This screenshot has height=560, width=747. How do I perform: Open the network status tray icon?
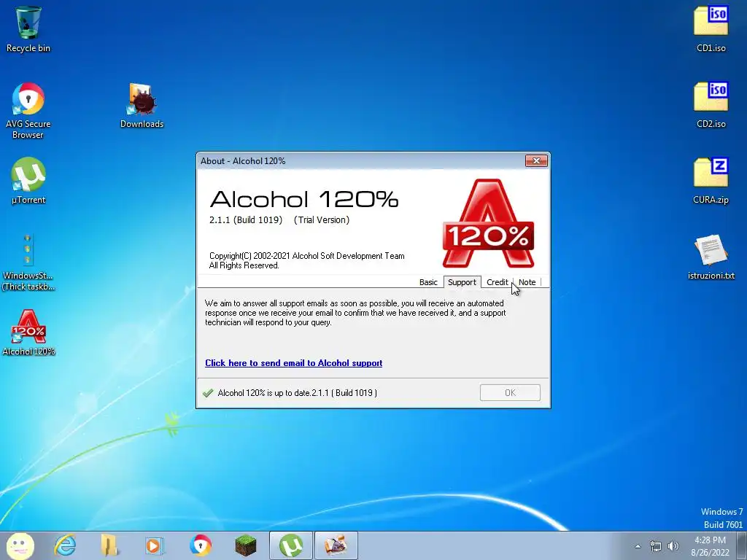coord(656,546)
